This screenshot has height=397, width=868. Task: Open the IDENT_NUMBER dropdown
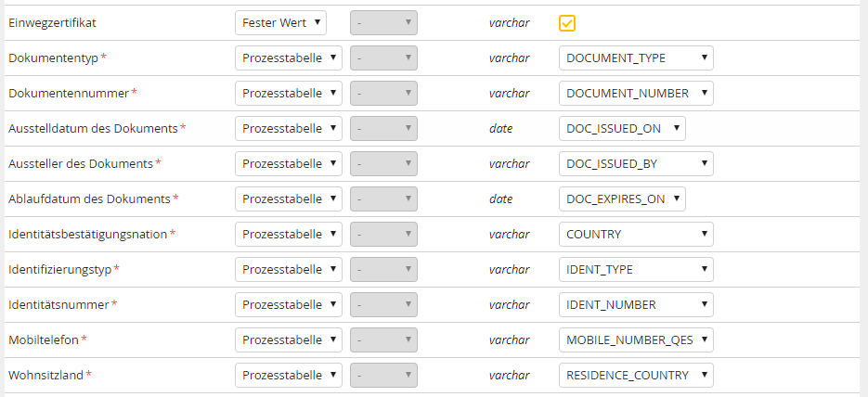[x=636, y=305]
